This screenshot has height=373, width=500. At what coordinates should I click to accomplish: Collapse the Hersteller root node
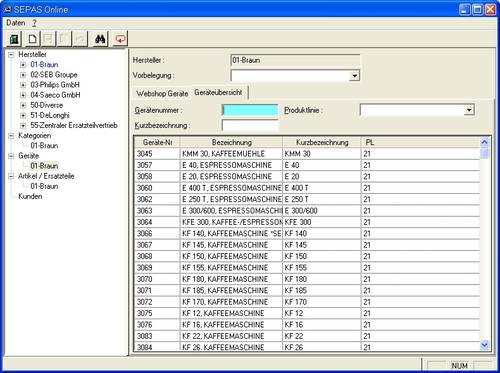click(x=11, y=54)
